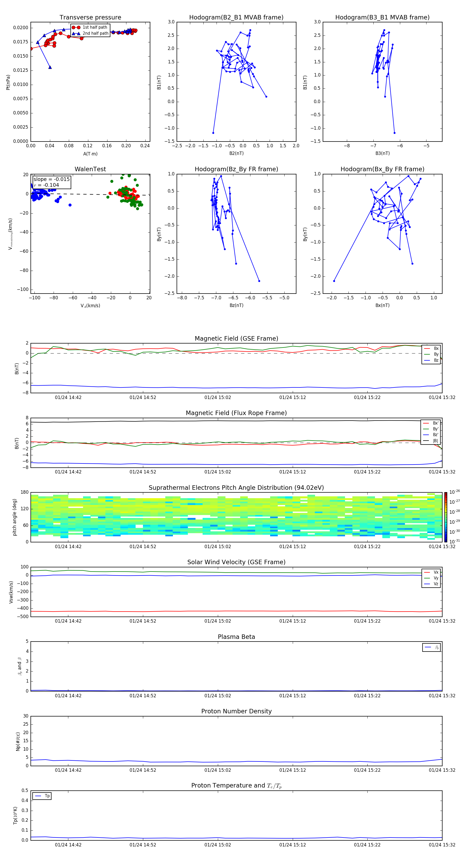Click the '180' tick on pitch angle axis
Screen dimensions: 473x868
[x=25, y=492]
